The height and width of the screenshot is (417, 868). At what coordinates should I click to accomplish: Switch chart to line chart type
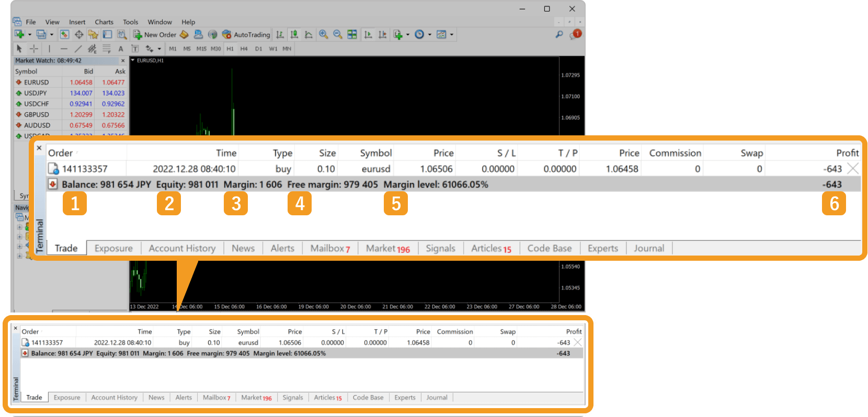pos(309,34)
